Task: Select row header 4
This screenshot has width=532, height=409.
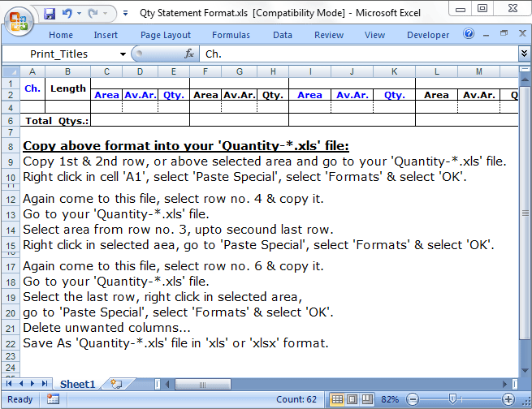Action: click(11, 108)
